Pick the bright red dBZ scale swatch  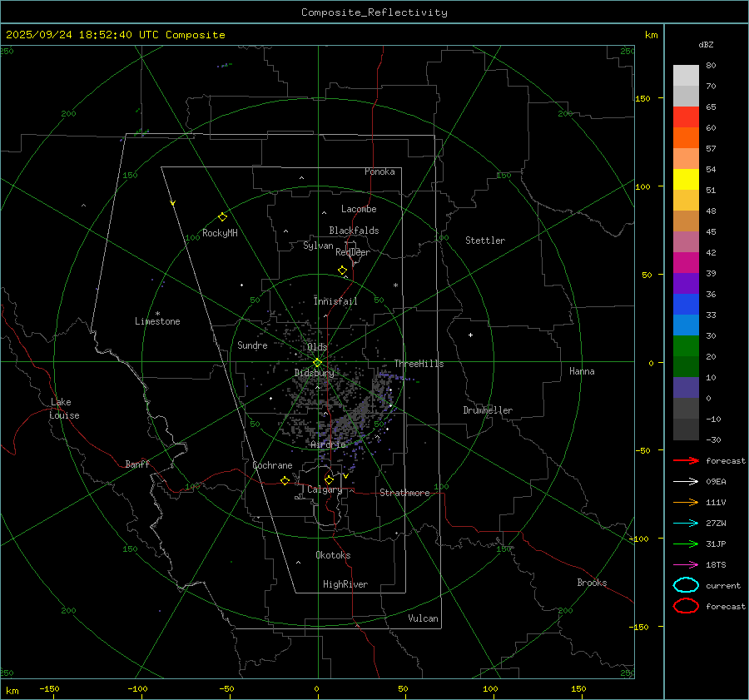[686, 117]
